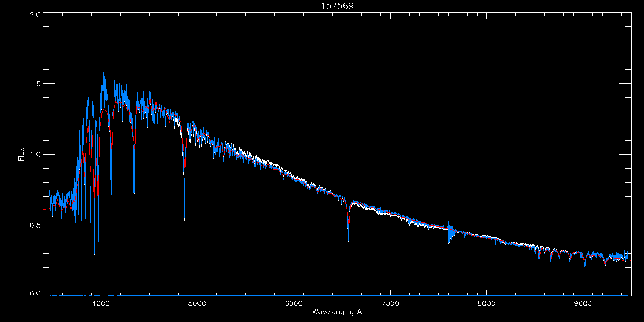Click the Wavelength, A x-axis label
644x322 pixels.
pos(336,312)
